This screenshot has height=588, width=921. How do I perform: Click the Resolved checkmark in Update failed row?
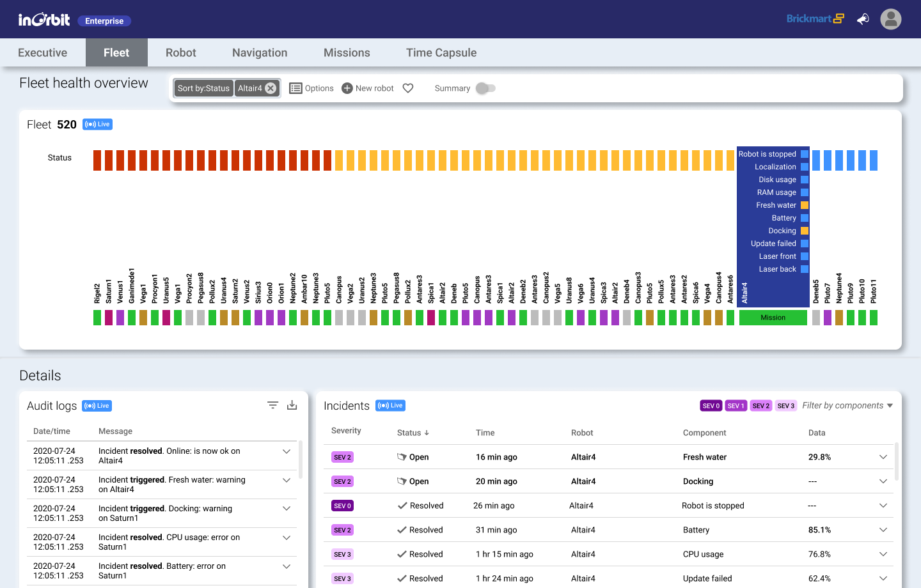402,578
